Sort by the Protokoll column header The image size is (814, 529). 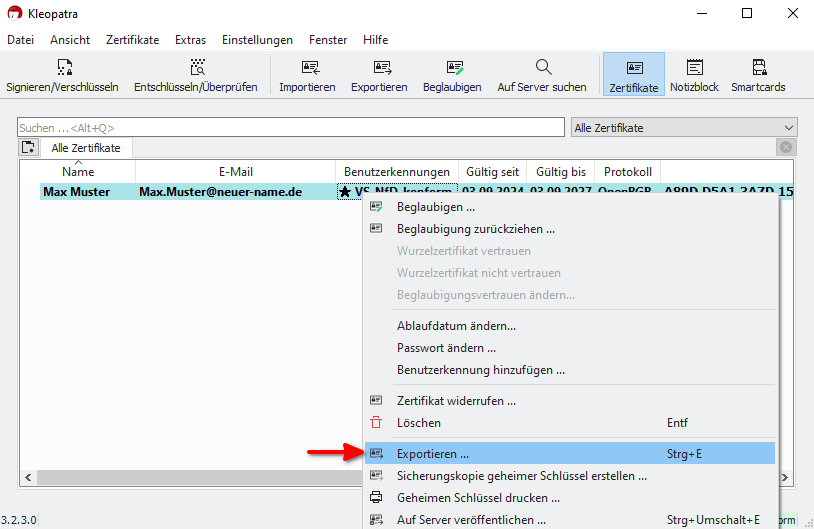click(x=628, y=172)
